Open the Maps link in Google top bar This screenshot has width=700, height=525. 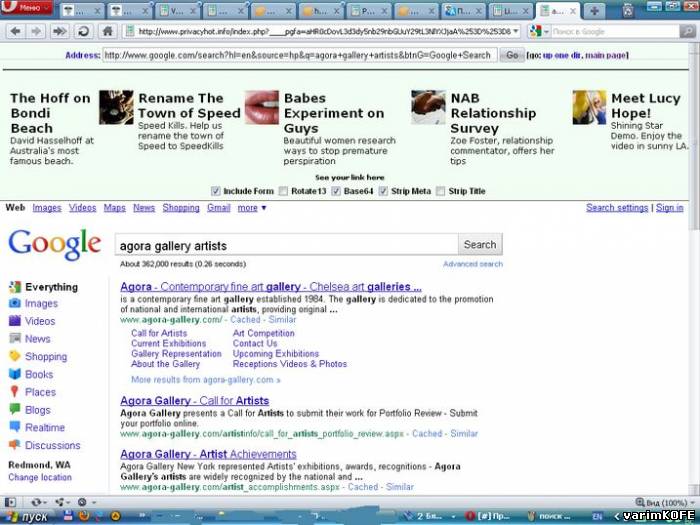pyautogui.click(x=115, y=208)
